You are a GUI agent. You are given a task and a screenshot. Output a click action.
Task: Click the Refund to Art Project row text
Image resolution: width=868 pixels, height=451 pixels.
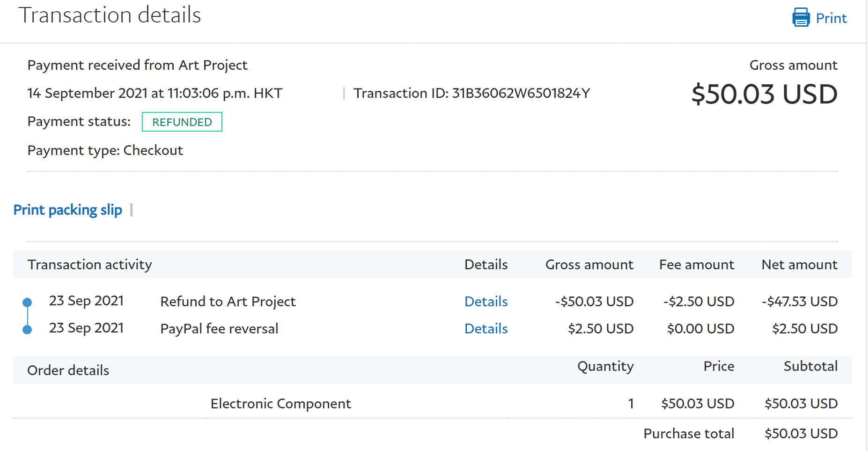[x=228, y=302]
